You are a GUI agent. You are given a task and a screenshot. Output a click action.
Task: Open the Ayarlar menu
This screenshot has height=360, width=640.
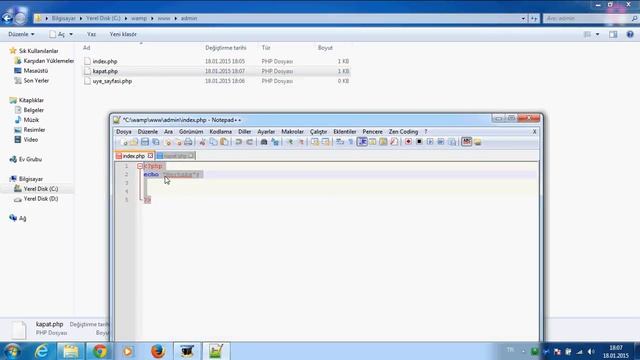(x=266, y=132)
